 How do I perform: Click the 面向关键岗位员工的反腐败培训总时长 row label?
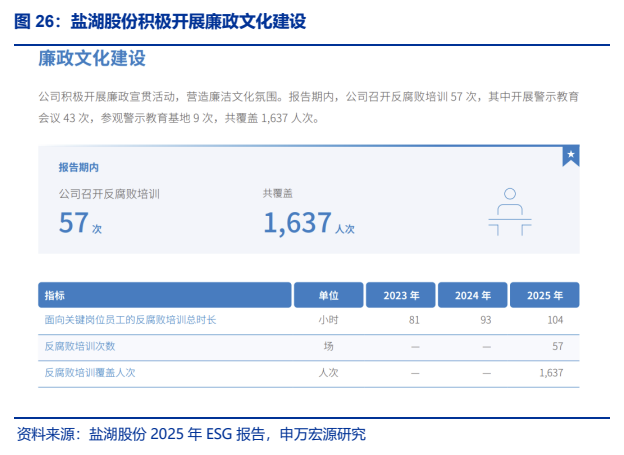(x=130, y=320)
